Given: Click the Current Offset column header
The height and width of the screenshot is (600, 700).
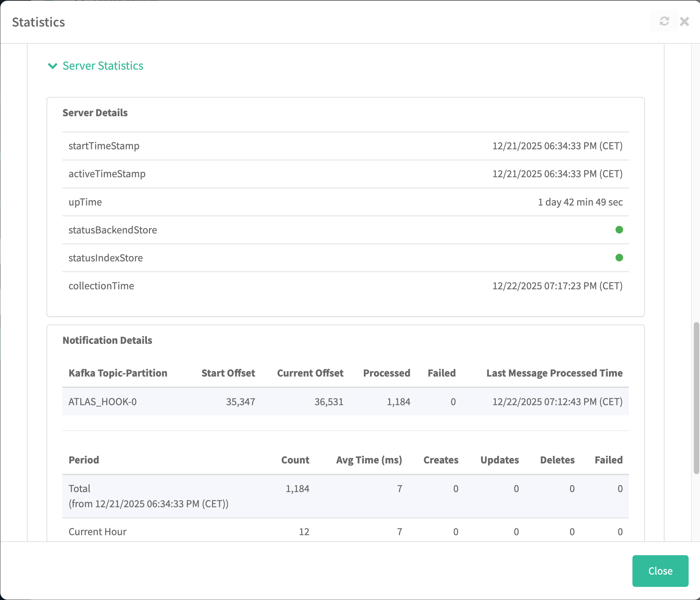Looking at the screenshot, I should [x=310, y=373].
